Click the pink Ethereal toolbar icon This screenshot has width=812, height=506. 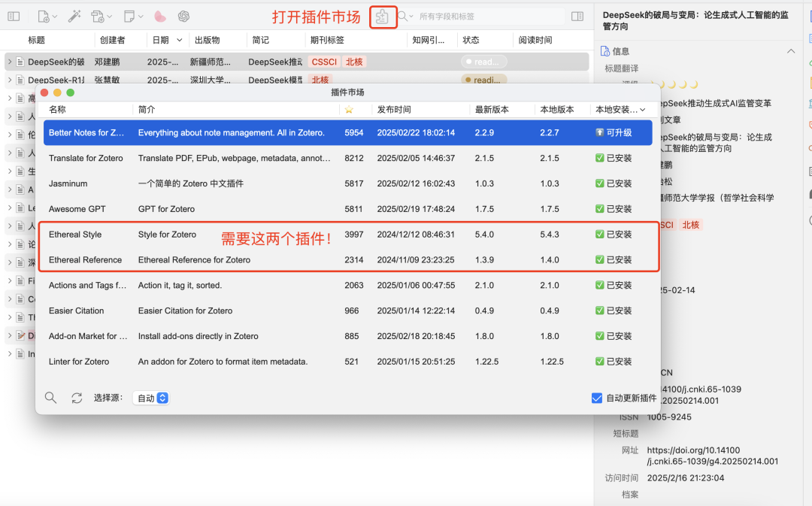pyautogui.click(x=160, y=17)
